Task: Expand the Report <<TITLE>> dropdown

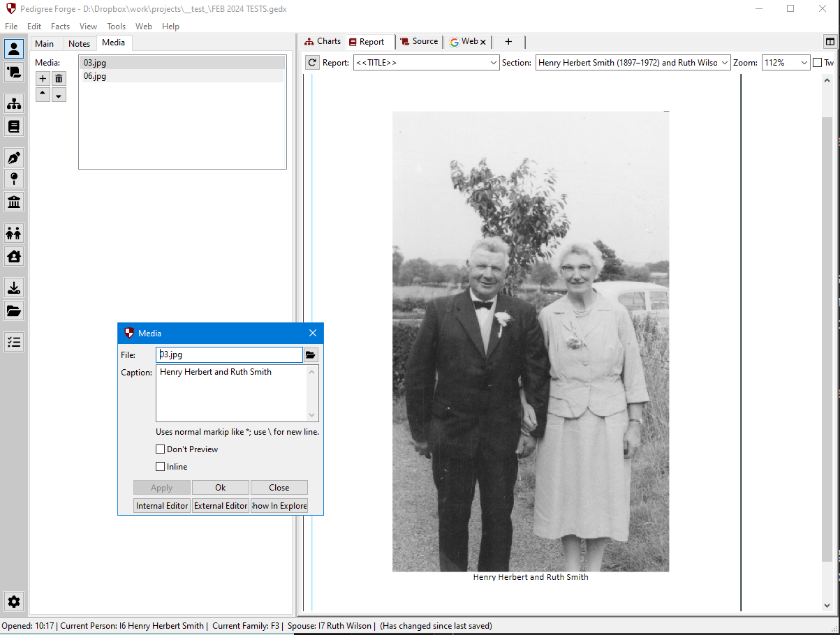Action: tap(426, 63)
